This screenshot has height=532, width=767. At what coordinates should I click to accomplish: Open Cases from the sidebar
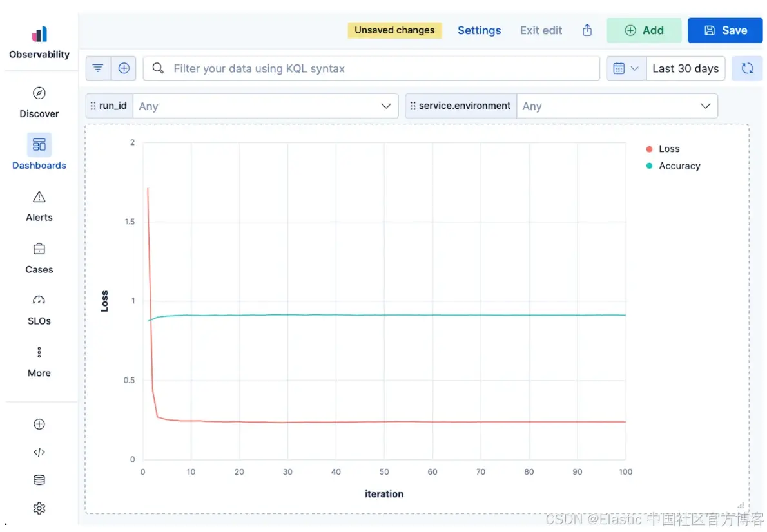click(39, 258)
